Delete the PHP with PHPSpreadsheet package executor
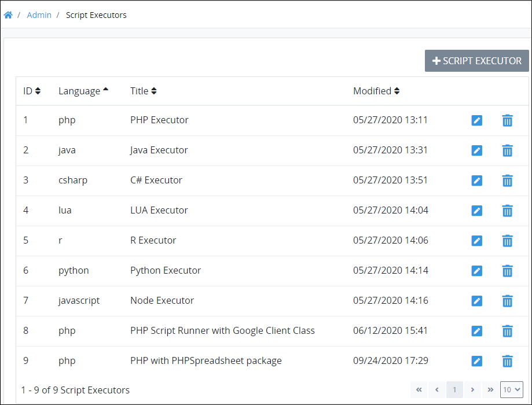Image resolution: width=532 pixels, height=405 pixels. point(507,361)
